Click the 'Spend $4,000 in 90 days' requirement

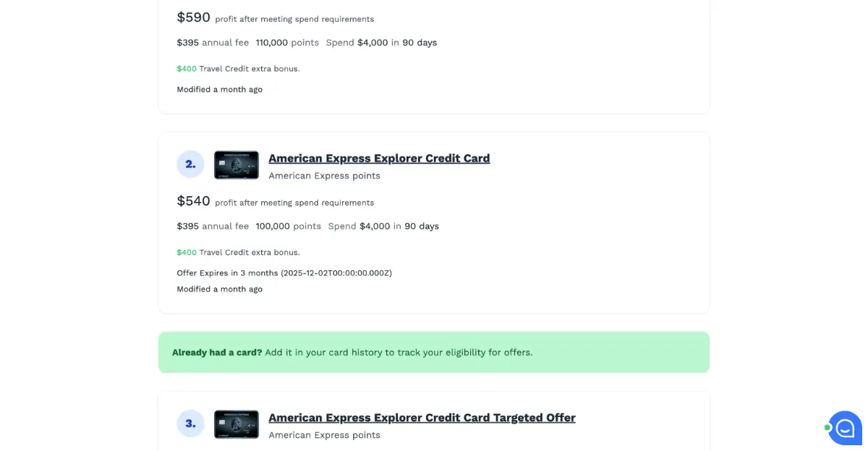click(x=383, y=226)
